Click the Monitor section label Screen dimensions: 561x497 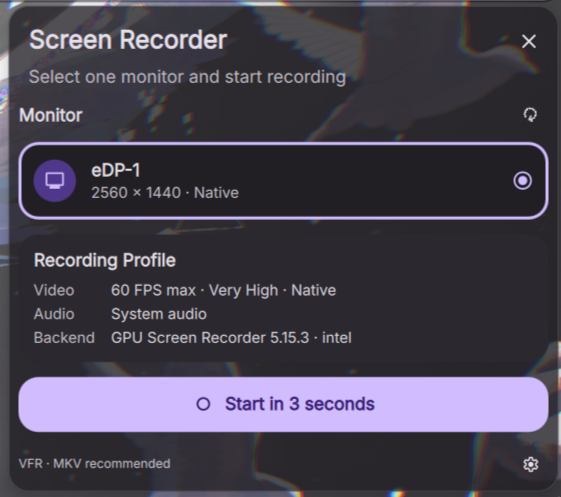[51, 115]
